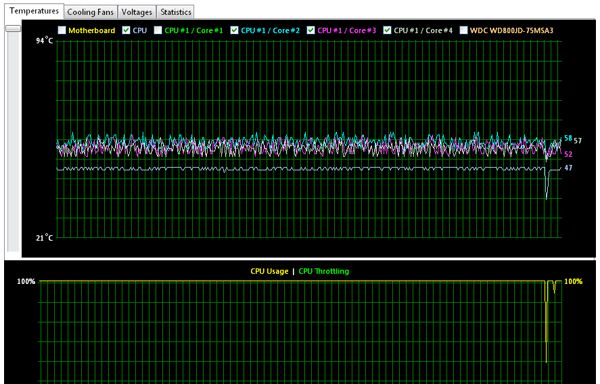Click the 47 CPU temperature readout
This screenshot has width=600, height=384.
click(x=568, y=168)
